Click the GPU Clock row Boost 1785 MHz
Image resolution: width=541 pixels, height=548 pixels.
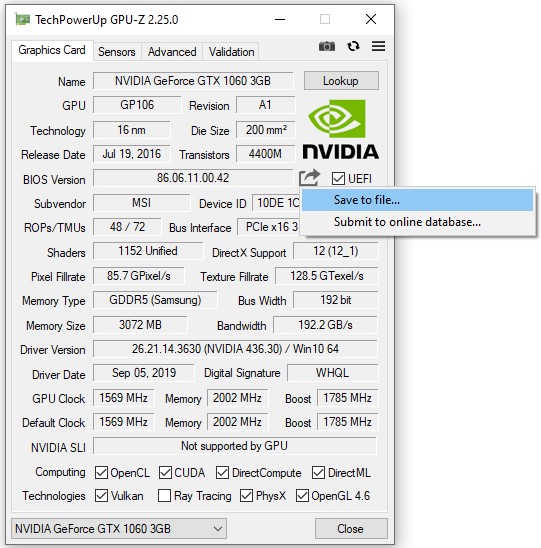tap(347, 398)
